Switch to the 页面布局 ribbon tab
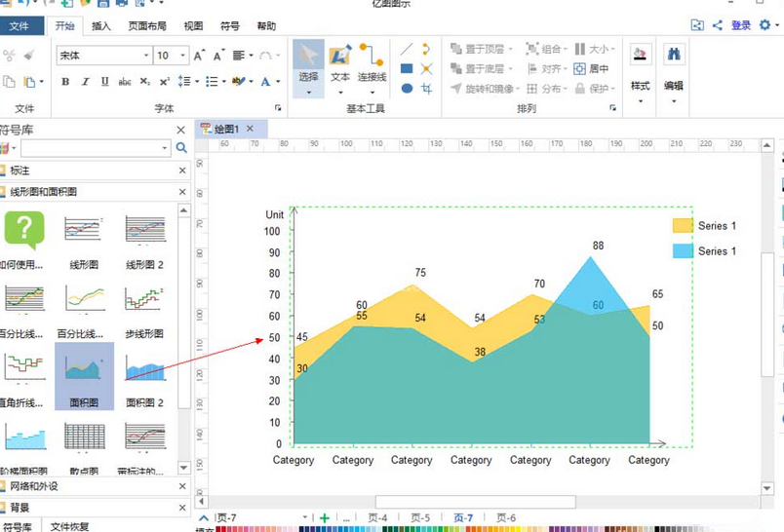The height and width of the screenshot is (532, 784). pos(147,26)
